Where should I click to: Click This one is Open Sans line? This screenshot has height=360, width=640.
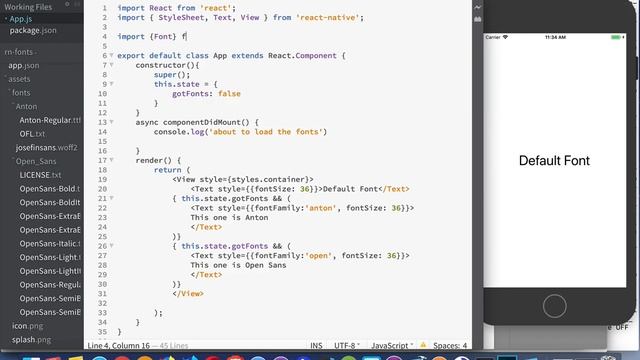[238, 265]
